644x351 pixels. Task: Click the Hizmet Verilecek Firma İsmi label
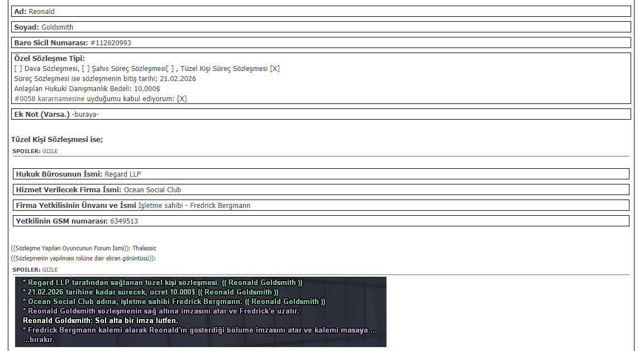tap(69, 190)
